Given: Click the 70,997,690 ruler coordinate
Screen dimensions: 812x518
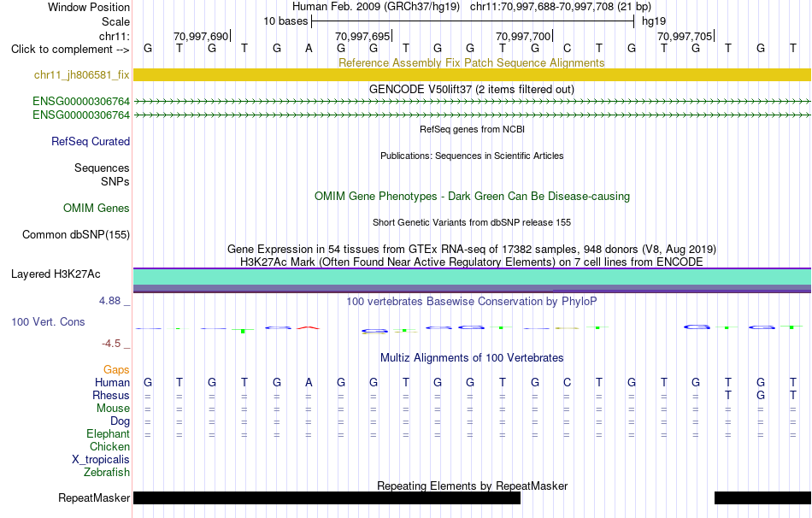Looking at the screenshot, I should tap(201, 36).
